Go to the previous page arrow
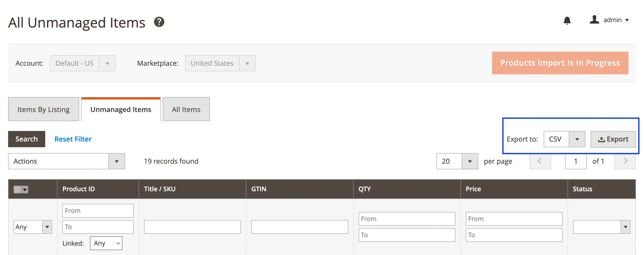 click(x=540, y=161)
